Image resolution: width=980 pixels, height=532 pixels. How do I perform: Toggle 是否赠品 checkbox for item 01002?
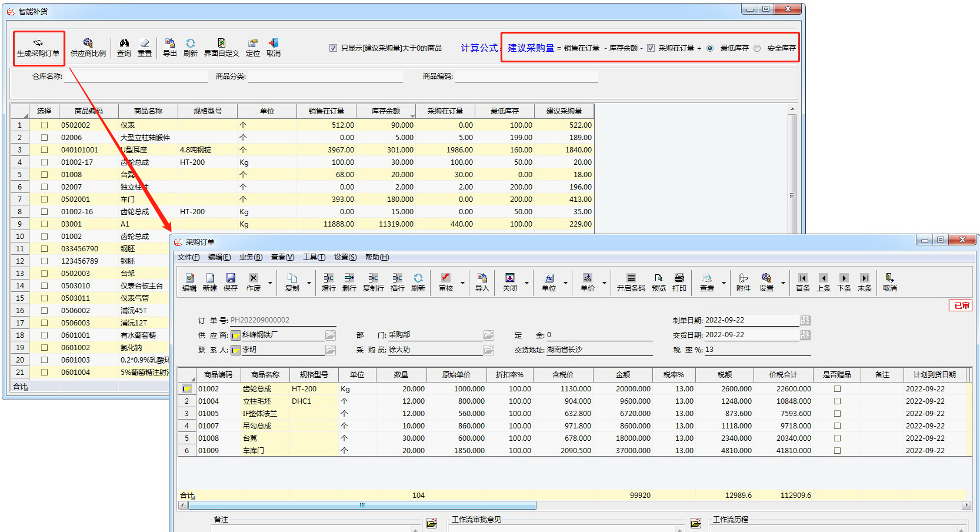[837, 389]
